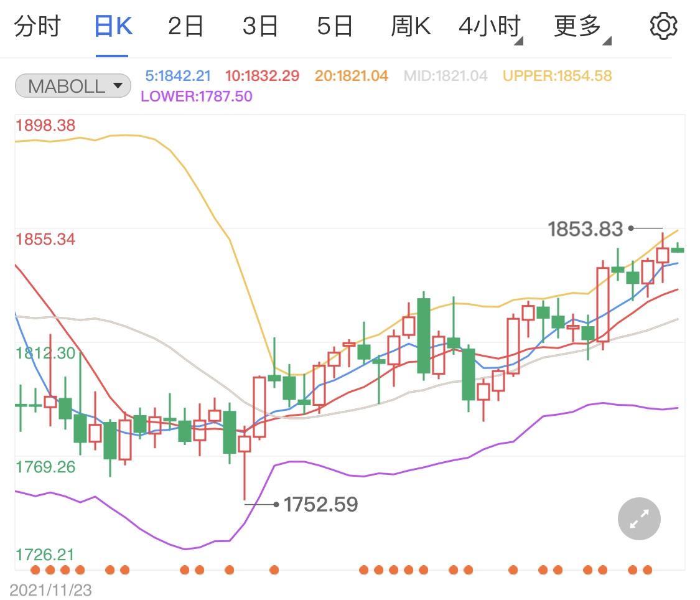
Task: Select the 日K tab
Action: pyautogui.click(x=113, y=26)
